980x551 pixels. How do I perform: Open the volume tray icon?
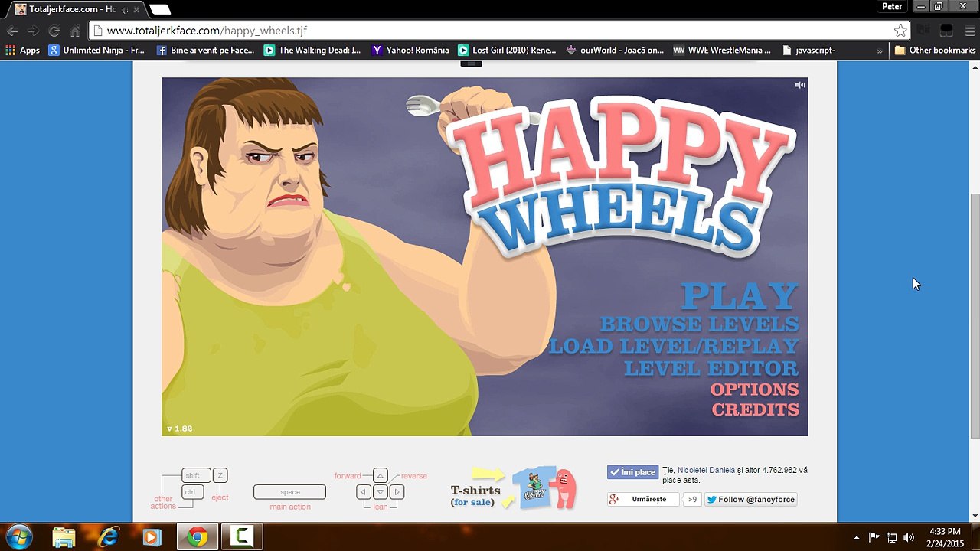click(x=909, y=537)
